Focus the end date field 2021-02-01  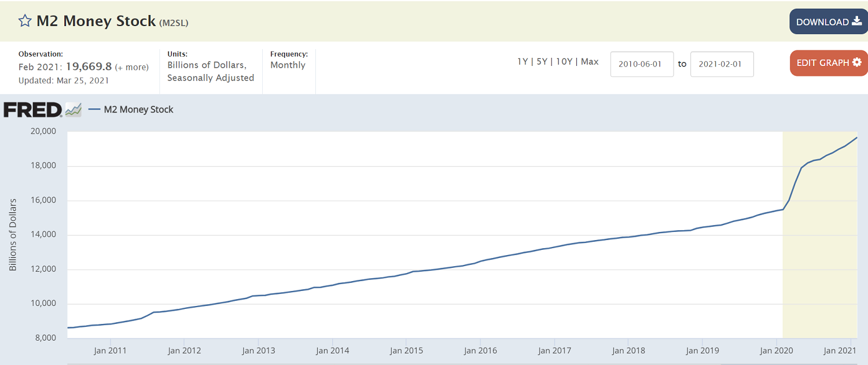pos(722,64)
